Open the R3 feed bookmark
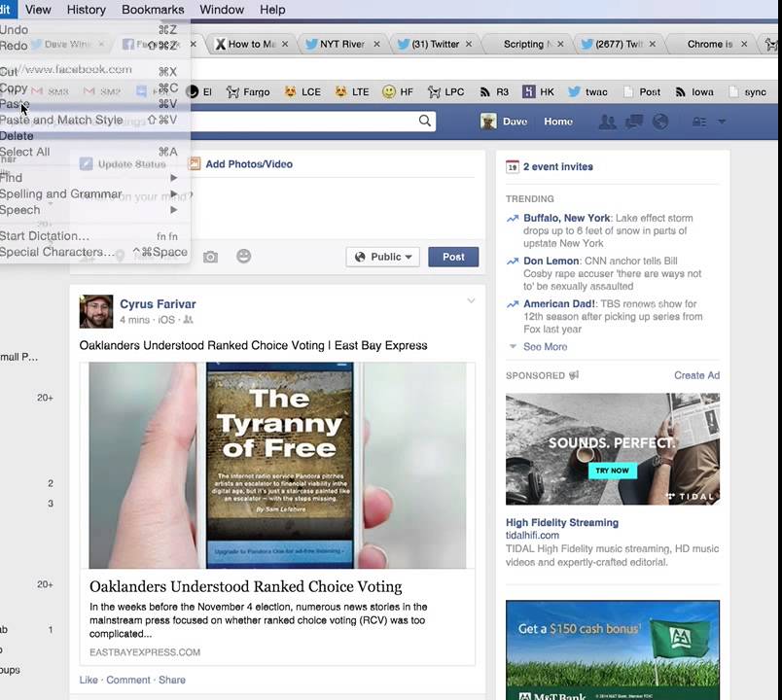Image resolution: width=782 pixels, height=700 pixels. [494, 91]
